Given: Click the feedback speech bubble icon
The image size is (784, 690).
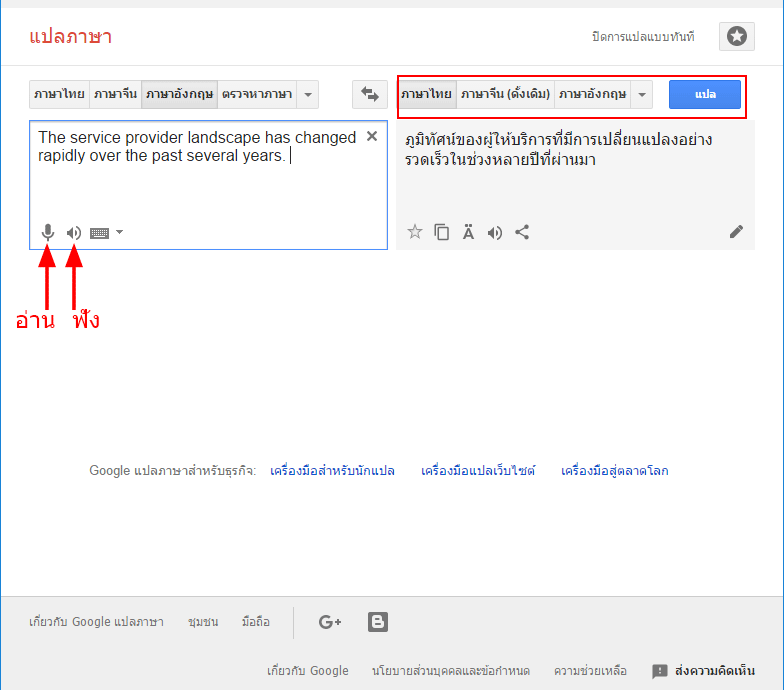Looking at the screenshot, I should tap(660, 671).
